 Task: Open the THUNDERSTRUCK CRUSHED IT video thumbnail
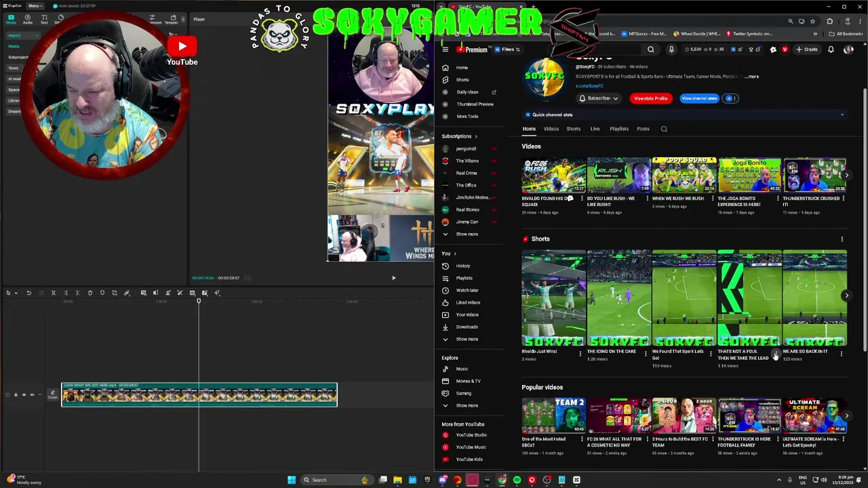815,176
